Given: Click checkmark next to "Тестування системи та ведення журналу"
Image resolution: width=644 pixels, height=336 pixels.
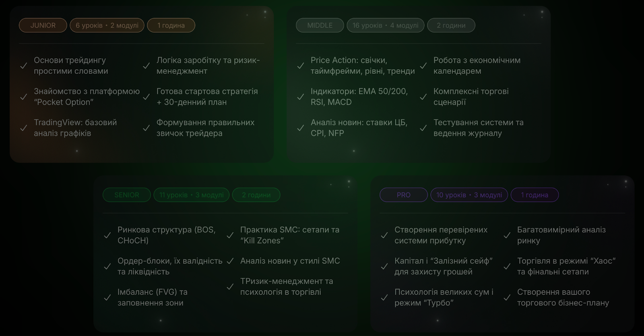Looking at the screenshot, I should point(423,128).
